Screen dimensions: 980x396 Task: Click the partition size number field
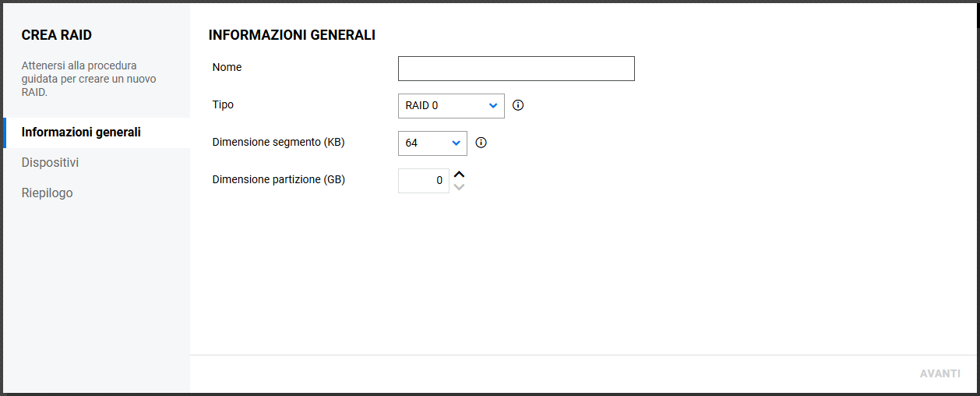(x=423, y=181)
